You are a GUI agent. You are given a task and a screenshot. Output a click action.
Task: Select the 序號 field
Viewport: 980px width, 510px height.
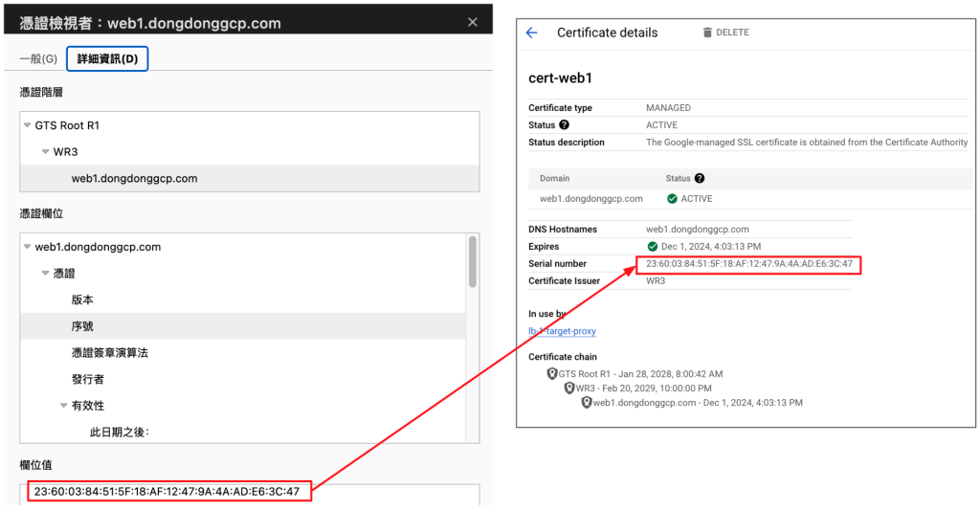tap(243, 326)
